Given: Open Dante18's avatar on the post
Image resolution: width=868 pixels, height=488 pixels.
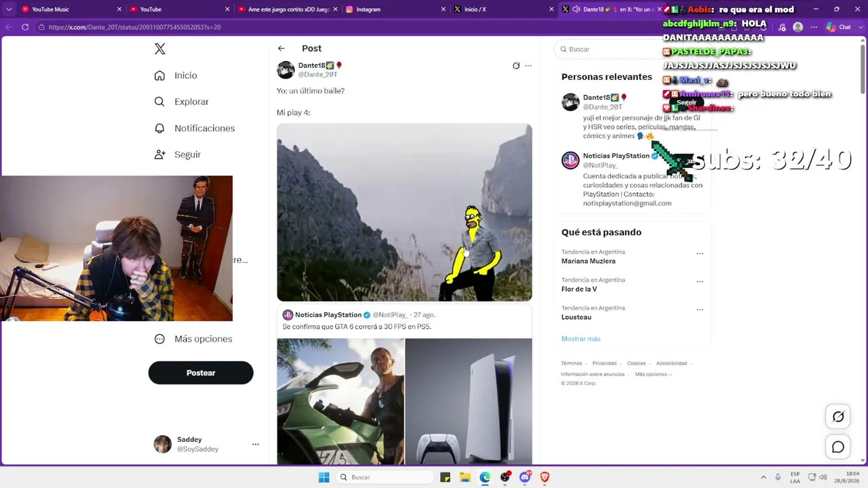Looking at the screenshot, I should pos(285,70).
